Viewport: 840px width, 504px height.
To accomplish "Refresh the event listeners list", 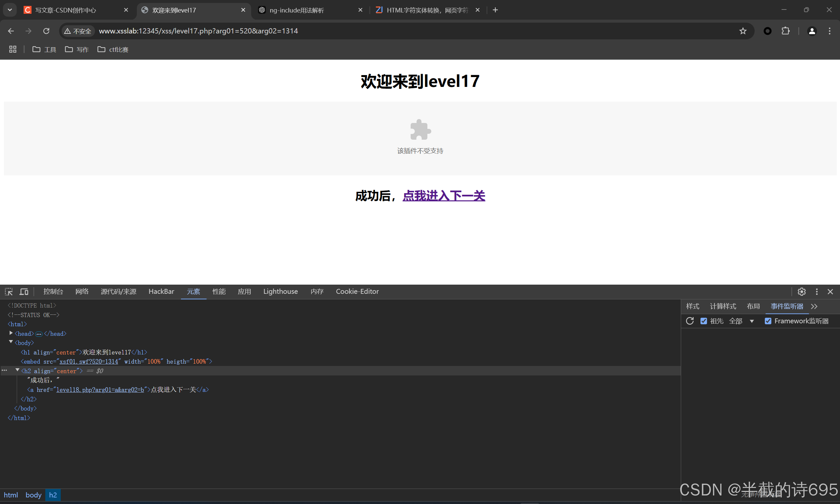I will tap(690, 321).
